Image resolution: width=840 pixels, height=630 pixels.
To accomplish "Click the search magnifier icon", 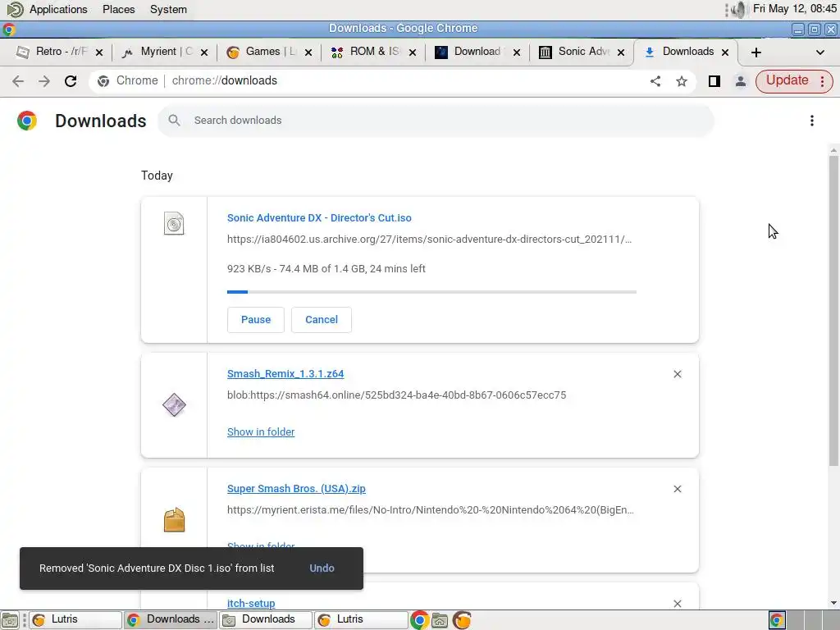I will pyautogui.click(x=174, y=121).
